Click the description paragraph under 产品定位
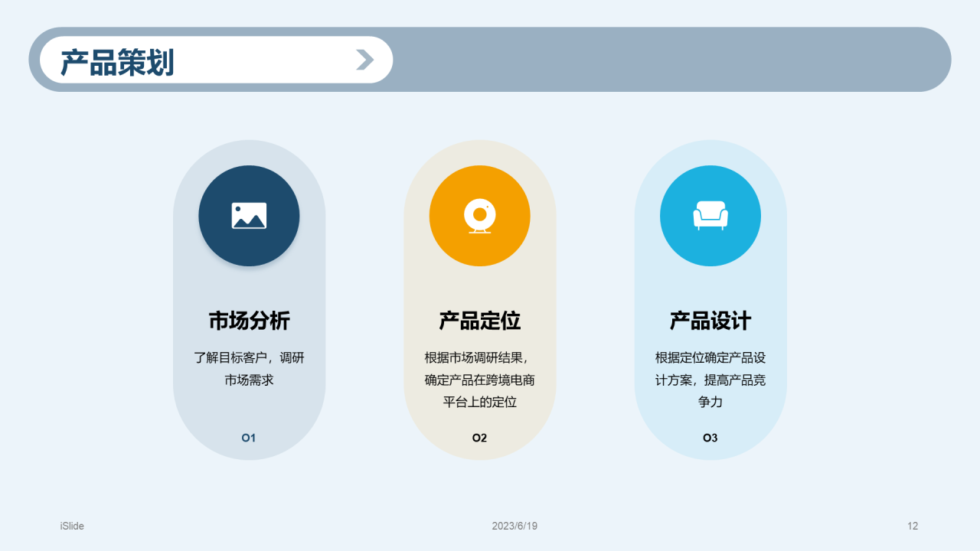This screenshot has width=980, height=551. (x=479, y=380)
